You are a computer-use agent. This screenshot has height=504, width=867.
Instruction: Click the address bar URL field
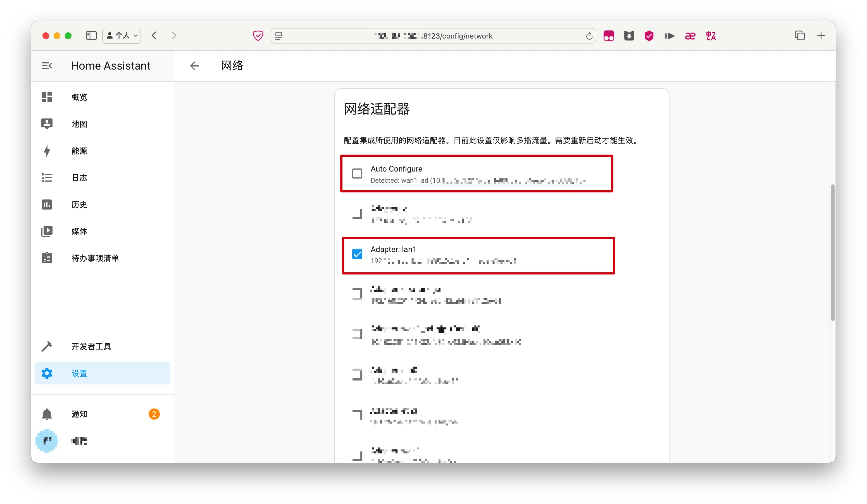pyautogui.click(x=433, y=36)
